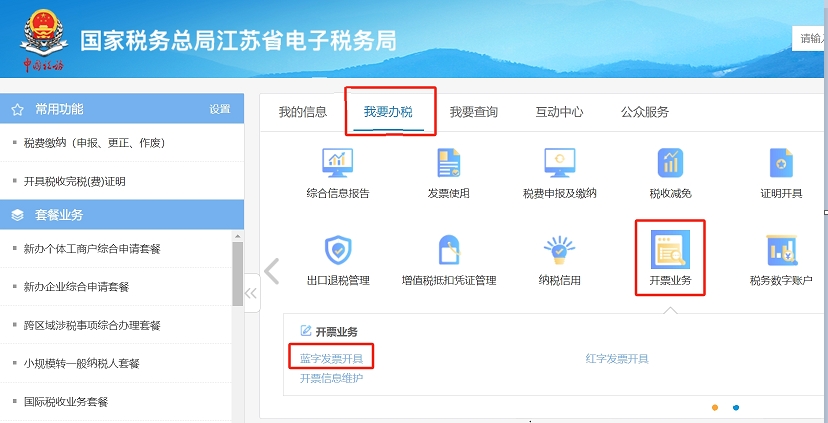Open 纳税信用 lightbulb icon
The image size is (828, 423).
(559, 250)
